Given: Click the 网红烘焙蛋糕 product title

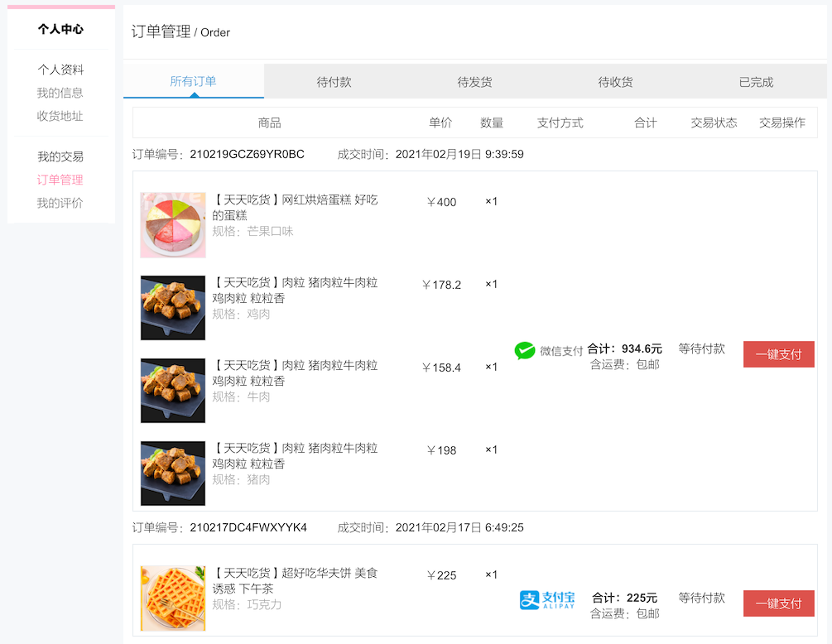Looking at the screenshot, I should [x=296, y=207].
